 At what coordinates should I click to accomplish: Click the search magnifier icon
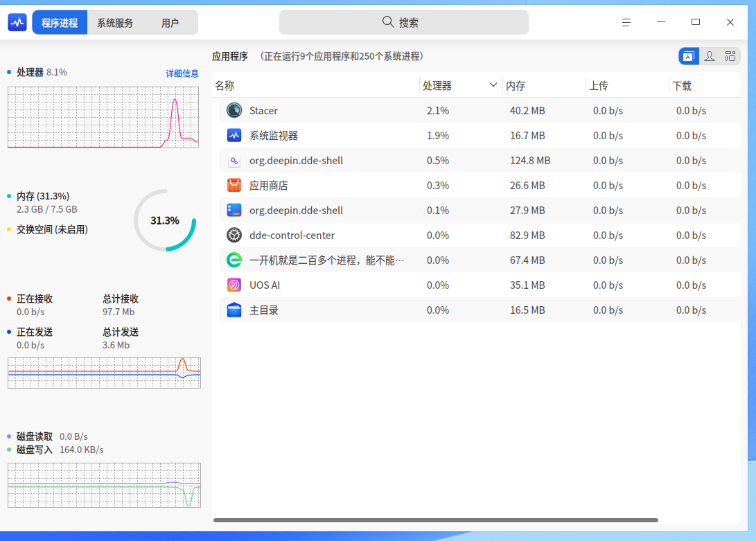coord(387,21)
